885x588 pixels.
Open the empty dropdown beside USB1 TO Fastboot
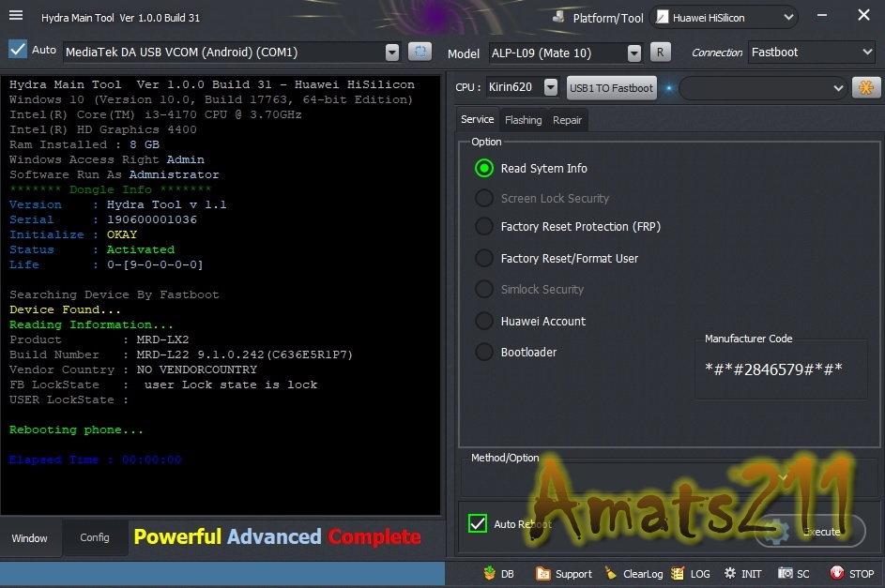pyautogui.click(x=763, y=88)
